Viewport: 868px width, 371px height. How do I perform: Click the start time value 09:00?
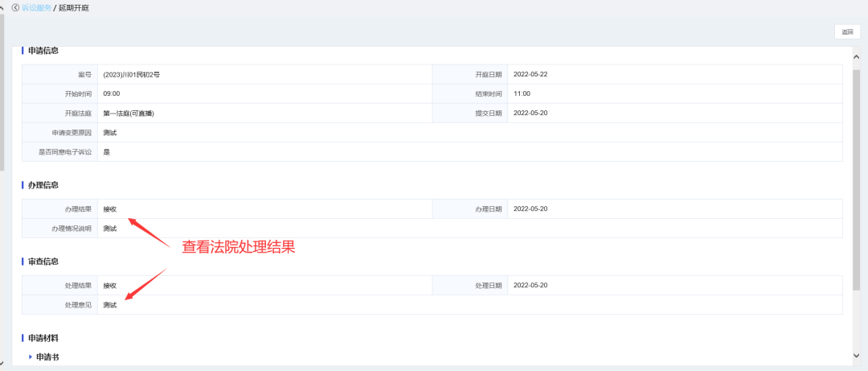(112, 94)
